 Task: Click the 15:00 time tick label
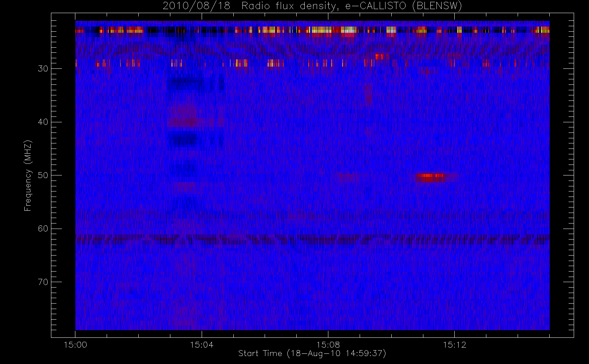75,345
